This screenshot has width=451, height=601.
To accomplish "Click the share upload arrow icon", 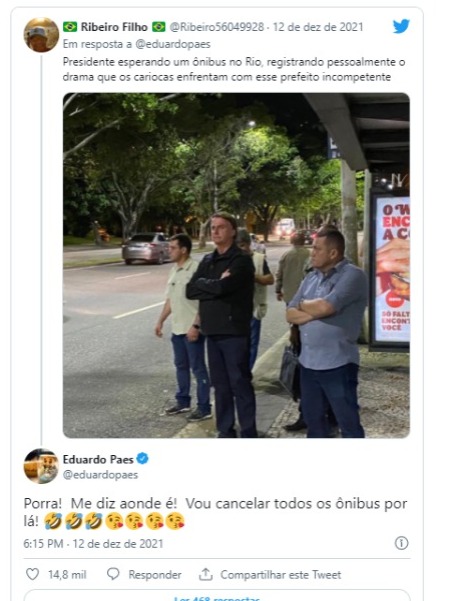I will click(206, 574).
